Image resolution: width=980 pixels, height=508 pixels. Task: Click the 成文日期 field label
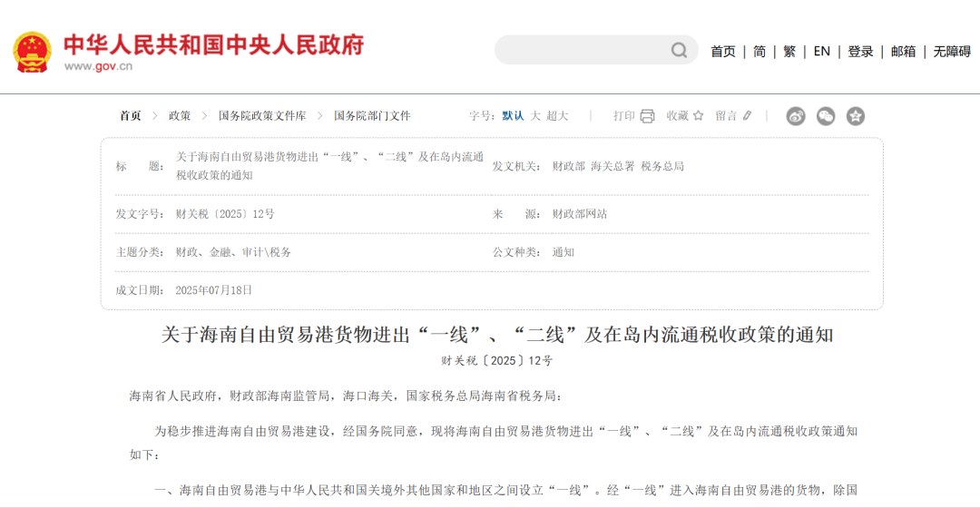140,290
